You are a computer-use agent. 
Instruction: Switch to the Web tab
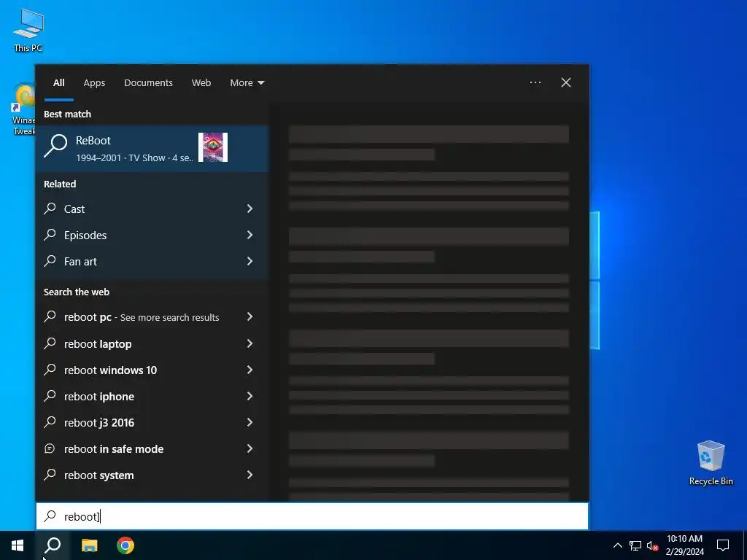click(201, 83)
